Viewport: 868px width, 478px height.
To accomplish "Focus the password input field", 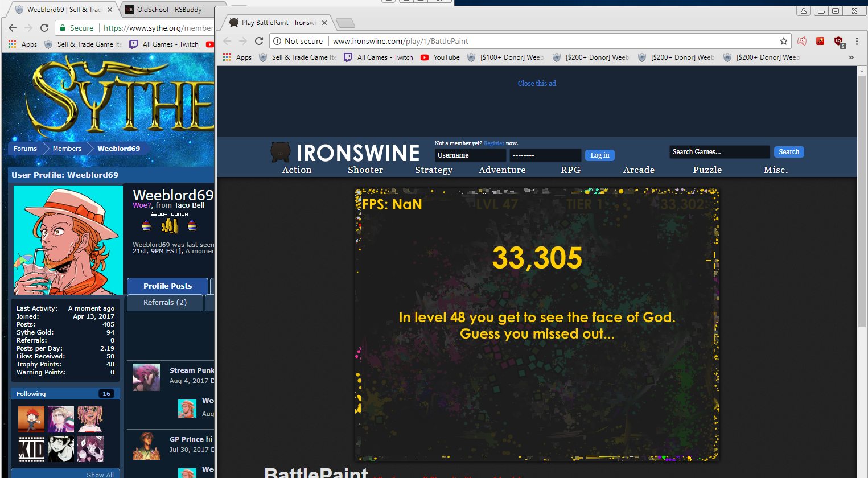I will (545, 155).
